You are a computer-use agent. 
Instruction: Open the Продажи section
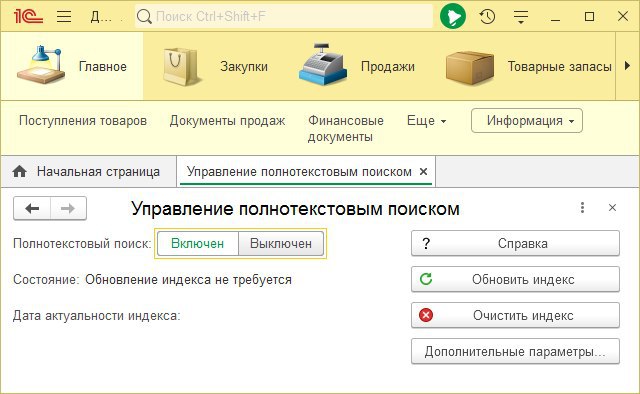click(357, 66)
